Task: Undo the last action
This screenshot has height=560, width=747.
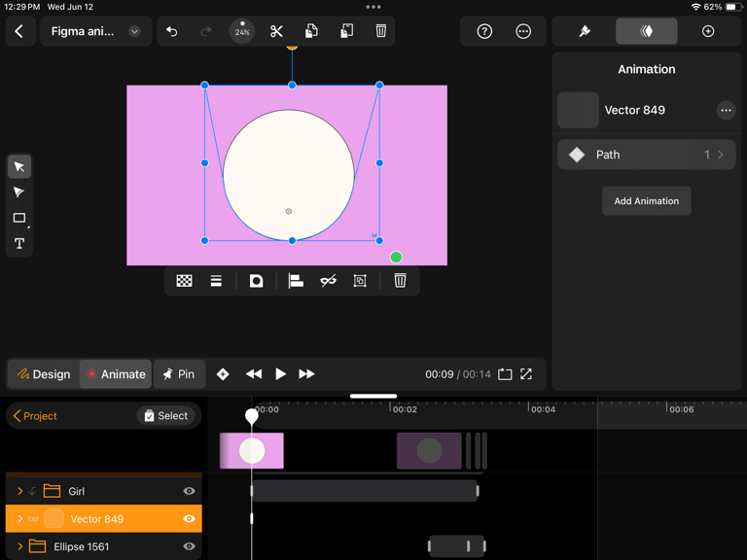Action: pos(171,31)
